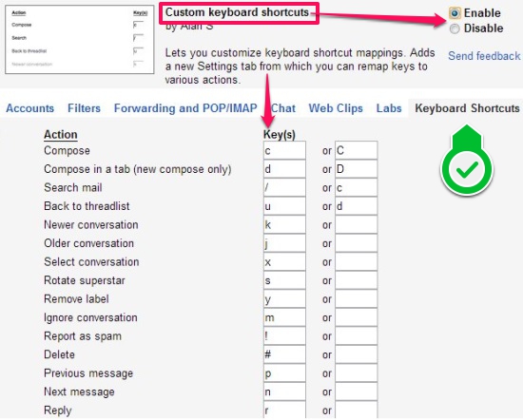This screenshot has width=523, height=420.
Task: Switch to the Accounts tab
Action: [30, 108]
